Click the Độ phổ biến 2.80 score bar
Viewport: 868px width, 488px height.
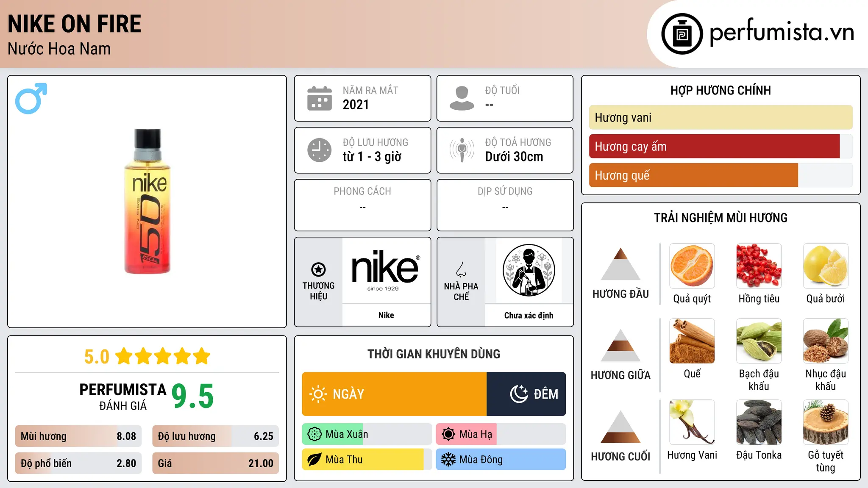pos(78,463)
